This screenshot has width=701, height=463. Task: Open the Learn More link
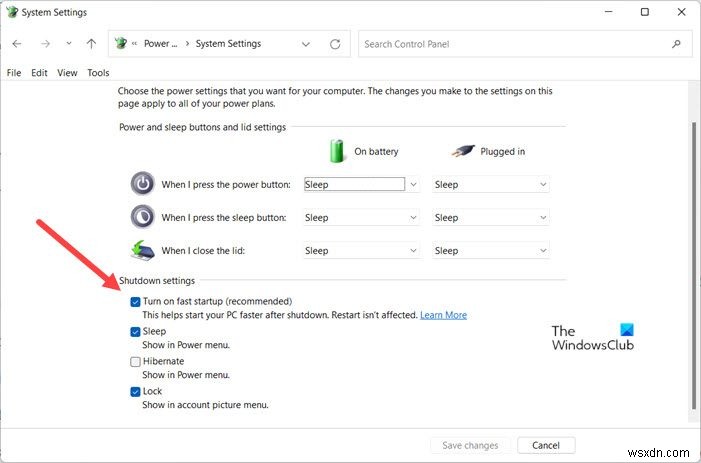pos(443,315)
